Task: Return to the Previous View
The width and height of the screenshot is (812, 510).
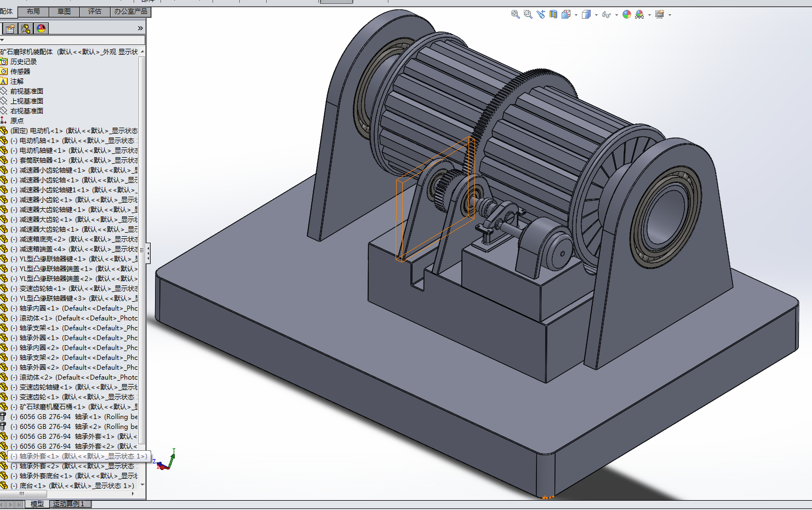Action: coord(541,15)
